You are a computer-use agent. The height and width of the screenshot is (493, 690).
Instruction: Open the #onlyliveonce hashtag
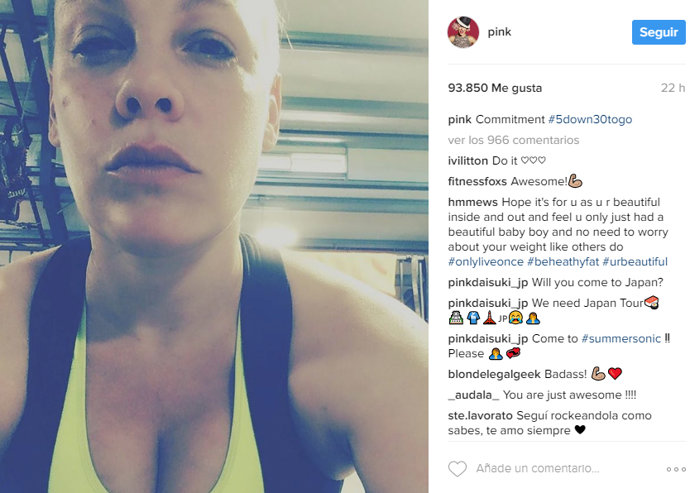pyautogui.click(x=485, y=262)
